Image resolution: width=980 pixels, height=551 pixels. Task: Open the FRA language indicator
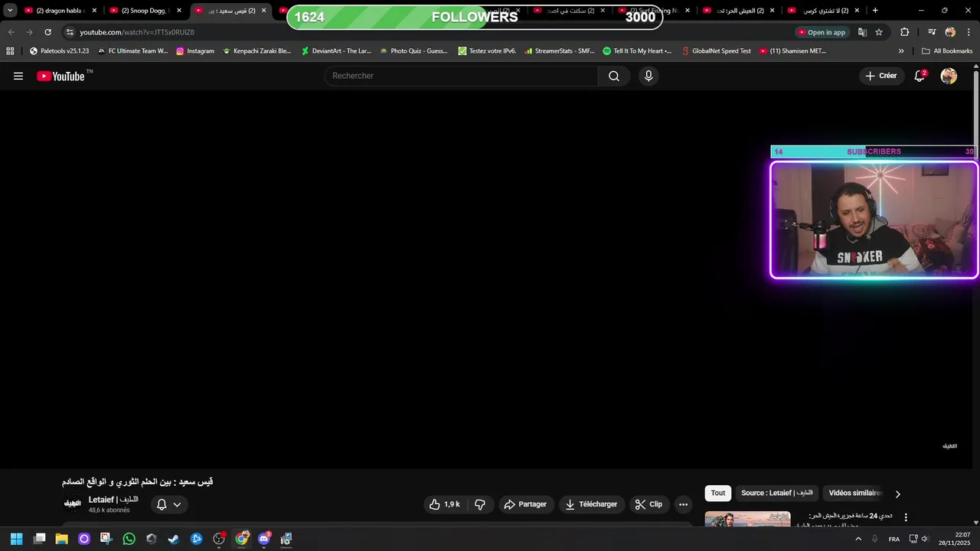pos(894,539)
